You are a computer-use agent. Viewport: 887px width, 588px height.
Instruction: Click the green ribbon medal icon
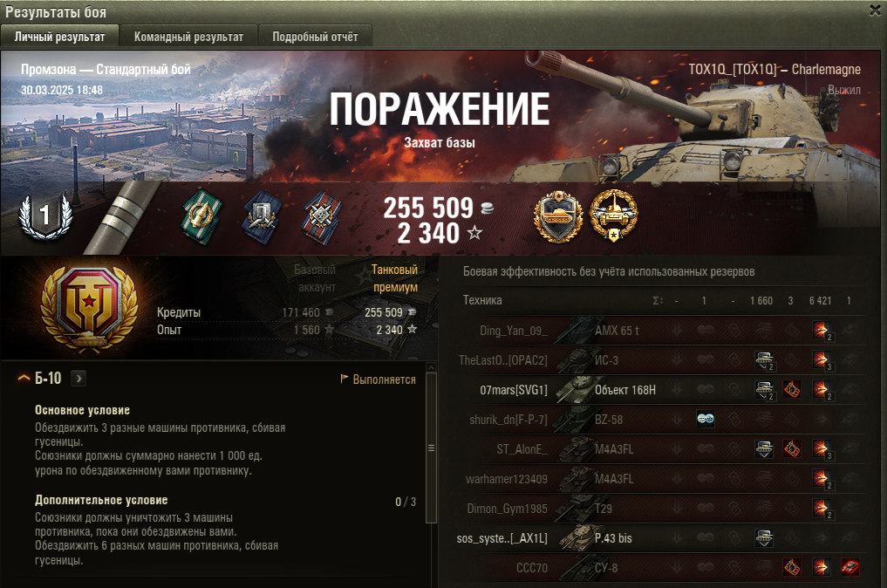[202, 216]
